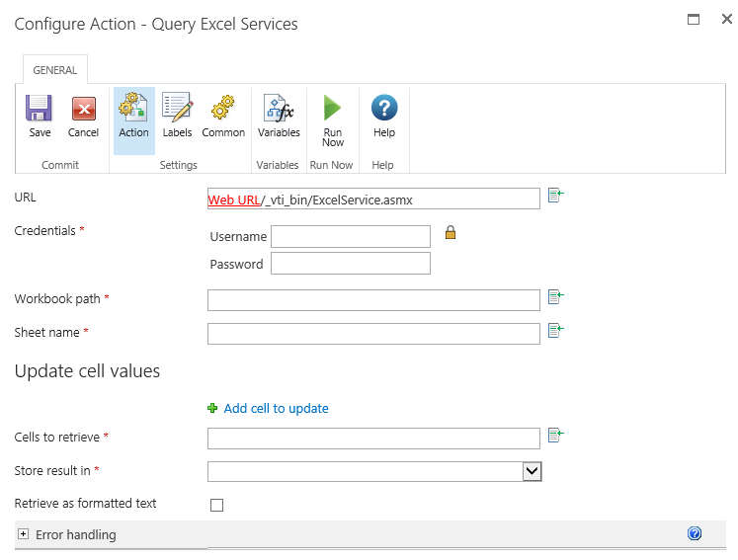Viewport: 738px width, 560px height.
Task: Enable Retrieve as formatted text checkbox
Action: point(217,505)
